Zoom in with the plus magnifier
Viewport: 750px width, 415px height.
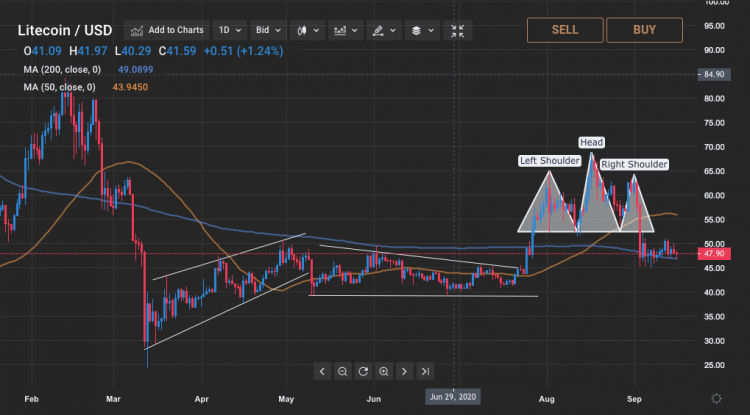click(384, 371)
